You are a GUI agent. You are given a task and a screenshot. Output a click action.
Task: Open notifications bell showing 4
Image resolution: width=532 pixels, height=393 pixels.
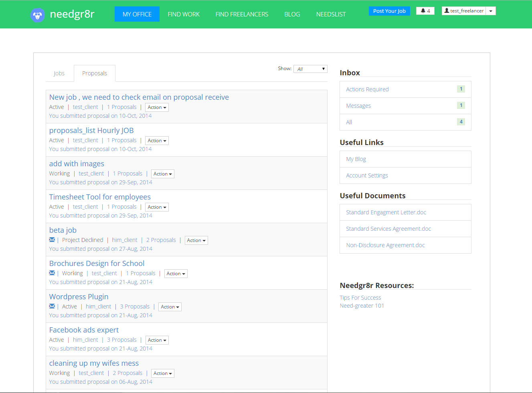[x=425, y=11]
